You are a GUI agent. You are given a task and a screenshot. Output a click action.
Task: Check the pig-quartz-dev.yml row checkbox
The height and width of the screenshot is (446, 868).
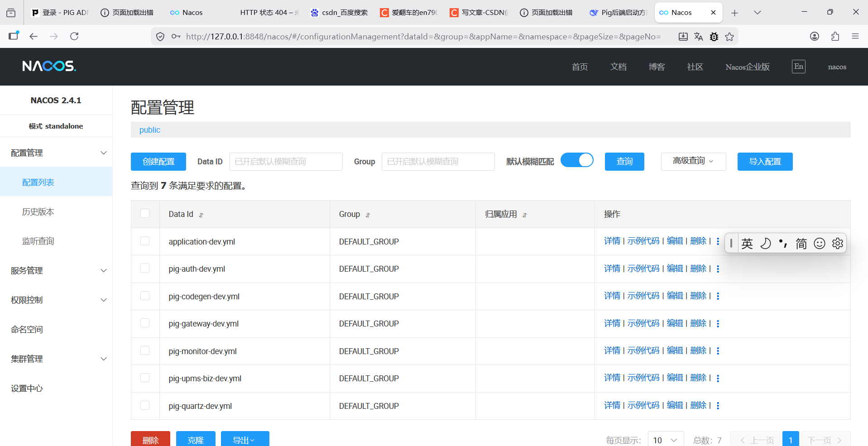pos(145,405)
